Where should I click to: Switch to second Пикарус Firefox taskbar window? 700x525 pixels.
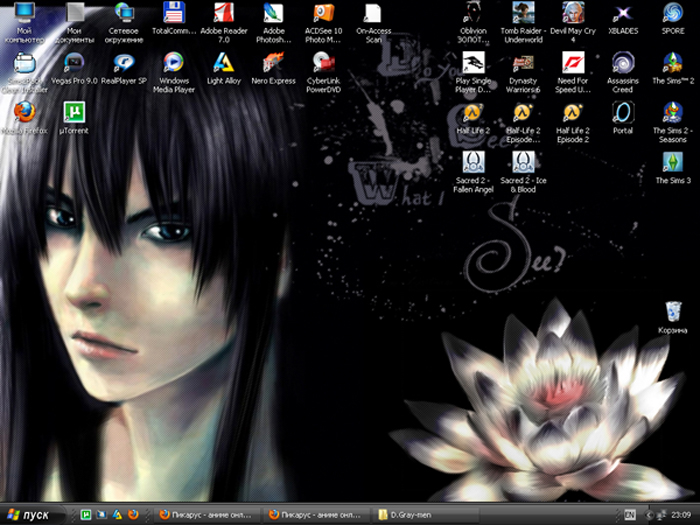317,515
